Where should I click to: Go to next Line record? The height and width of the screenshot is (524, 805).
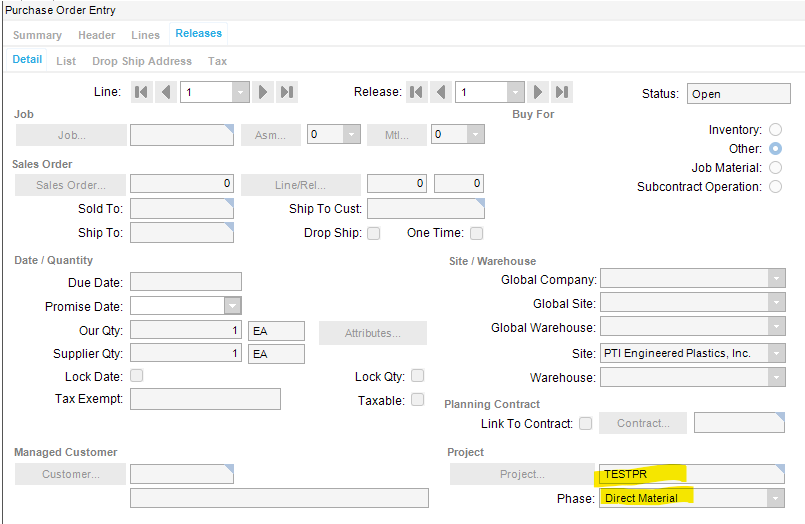(263, 92)
